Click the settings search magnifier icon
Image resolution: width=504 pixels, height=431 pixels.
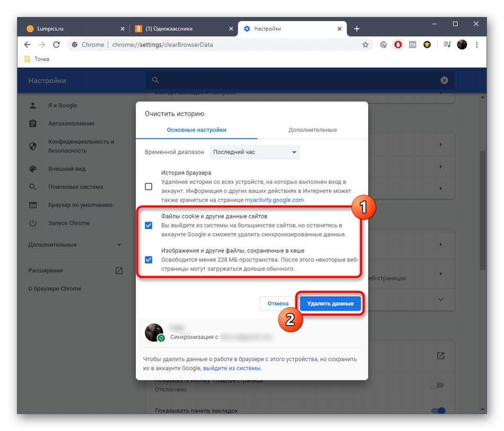pyautogui.click(x=155, y=80)
